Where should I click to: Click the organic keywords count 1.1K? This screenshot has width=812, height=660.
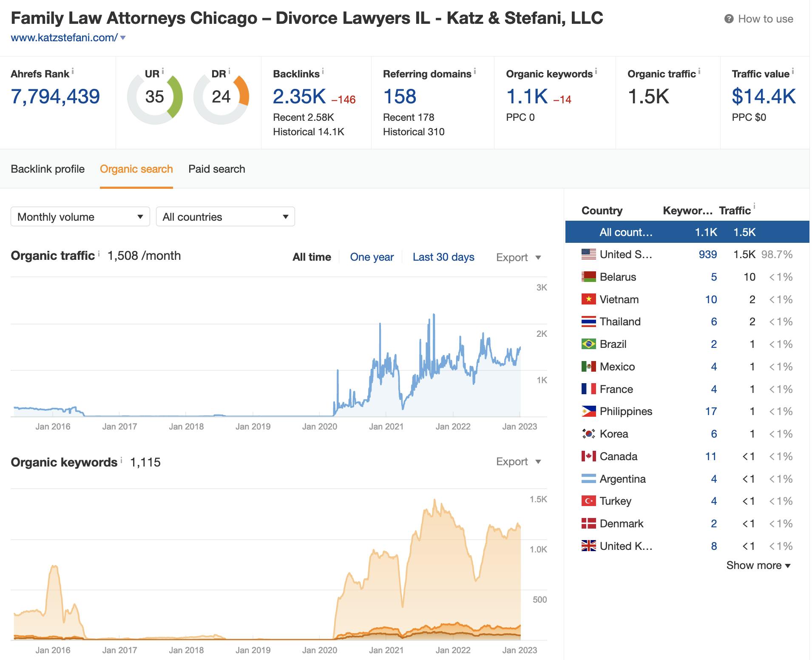click(x=527, y=97)
